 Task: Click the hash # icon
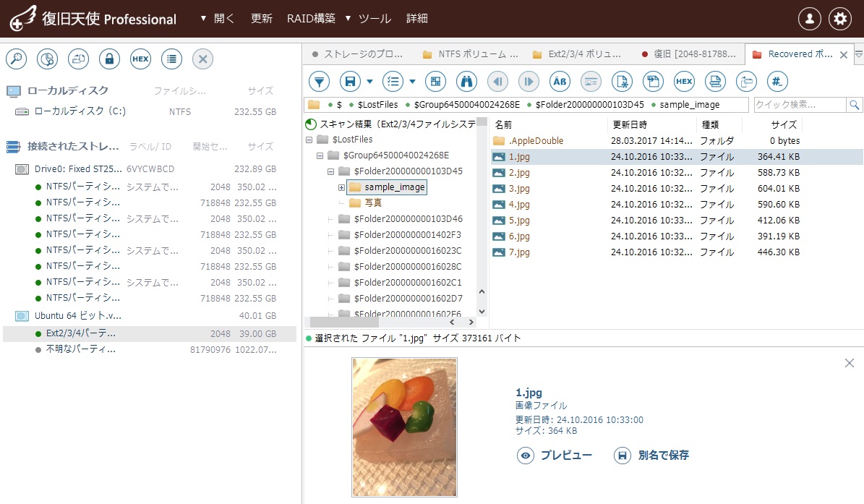[x=777, y=82]
